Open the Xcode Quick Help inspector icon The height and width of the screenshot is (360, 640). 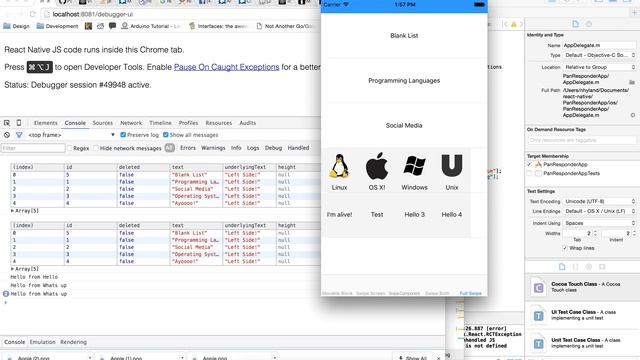click(589, 24)
